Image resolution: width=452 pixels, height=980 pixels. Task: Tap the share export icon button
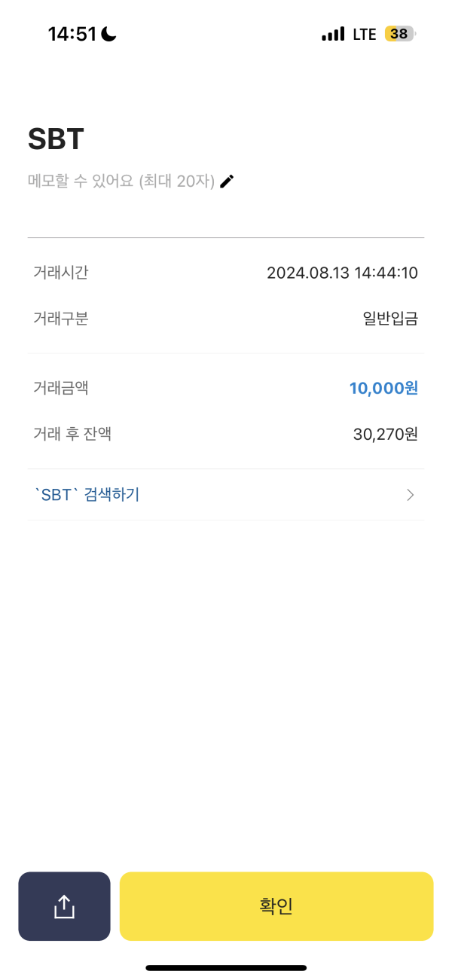click(64, 906)
